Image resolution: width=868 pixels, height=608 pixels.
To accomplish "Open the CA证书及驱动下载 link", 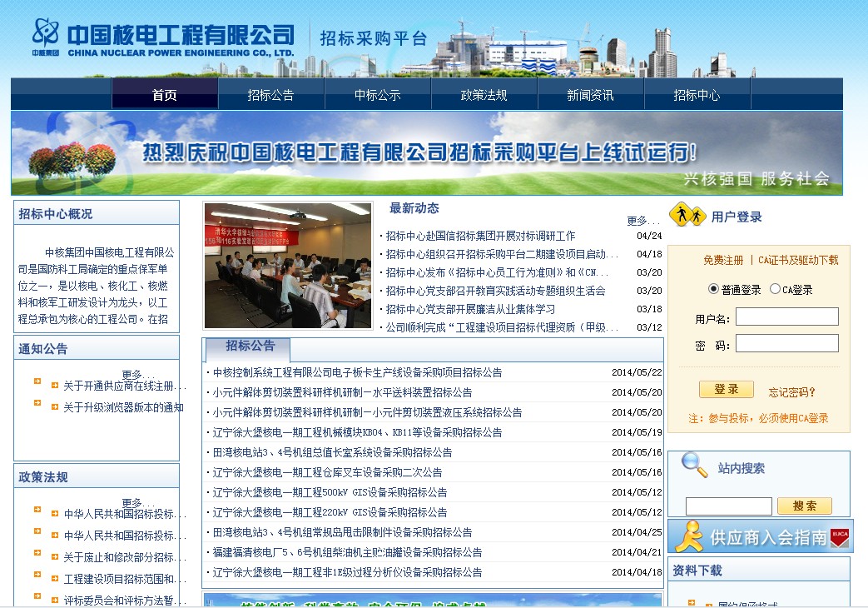I will [798, 260].
